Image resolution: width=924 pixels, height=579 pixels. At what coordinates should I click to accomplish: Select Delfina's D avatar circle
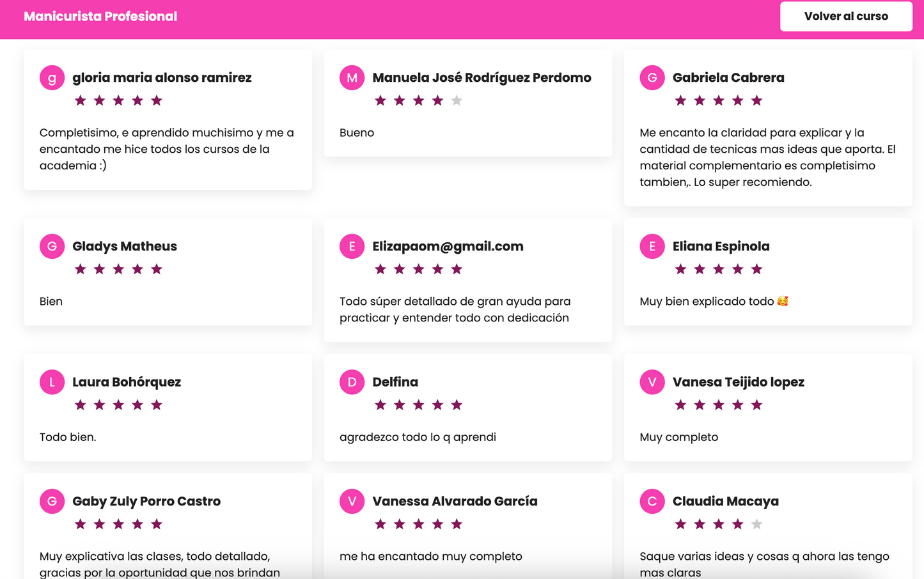[352, 382]
